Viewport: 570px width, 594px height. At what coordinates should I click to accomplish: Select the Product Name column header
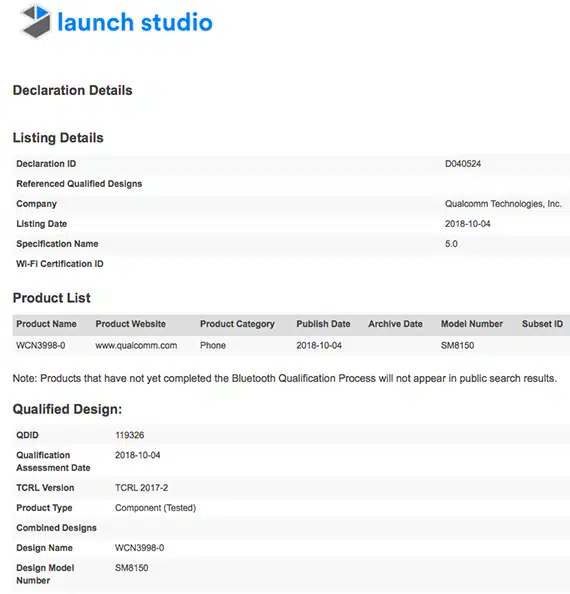[46, 324]
